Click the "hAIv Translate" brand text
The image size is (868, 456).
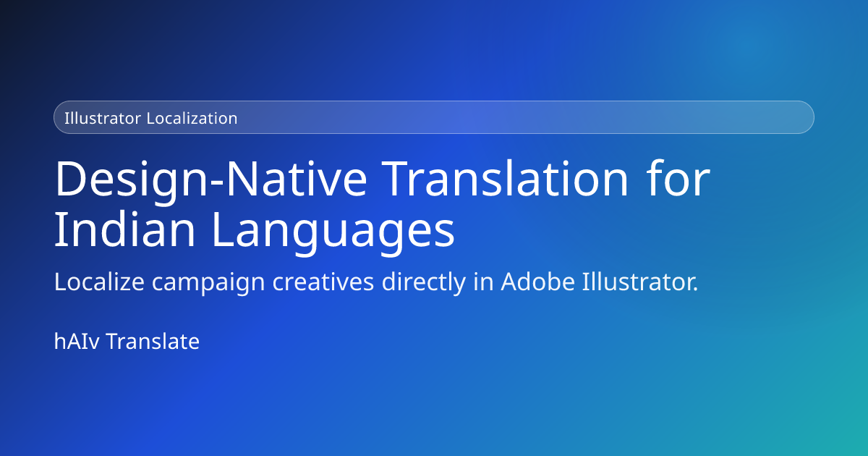click(127, 342)
